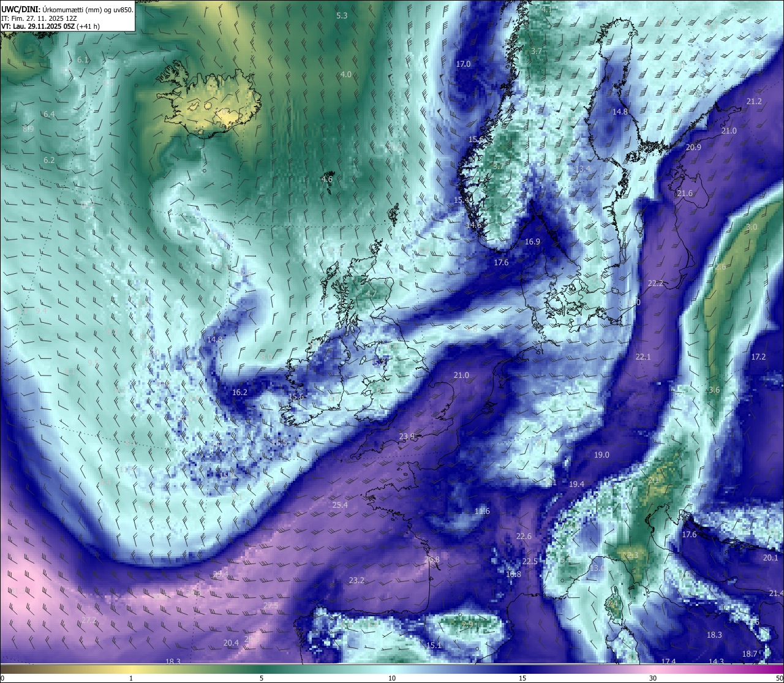Select the 19.0 value label
This screenshot has height=683, width=784.
click(601, 455)
